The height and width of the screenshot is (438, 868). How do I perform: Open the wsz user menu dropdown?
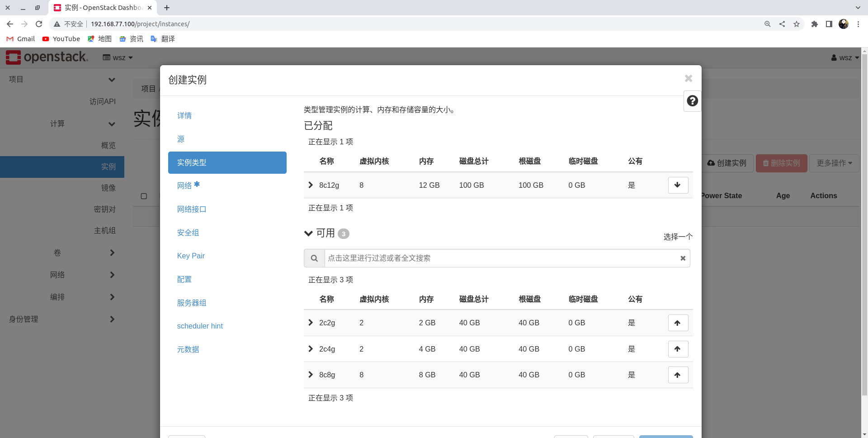tap(844, 57)
